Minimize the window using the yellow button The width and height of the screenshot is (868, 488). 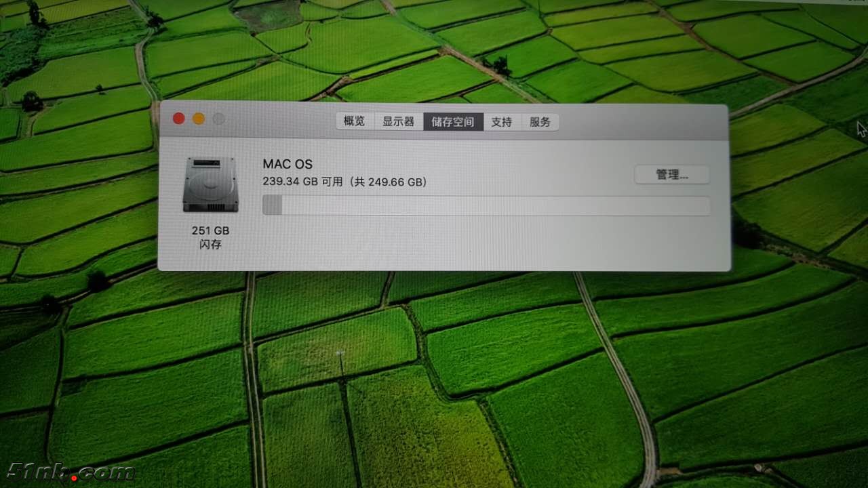coord(198,118)
